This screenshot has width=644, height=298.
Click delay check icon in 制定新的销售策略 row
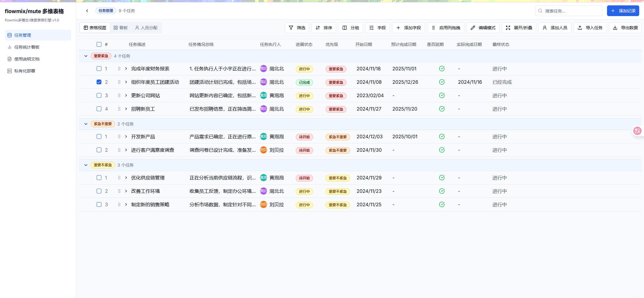tap(442, 204)
